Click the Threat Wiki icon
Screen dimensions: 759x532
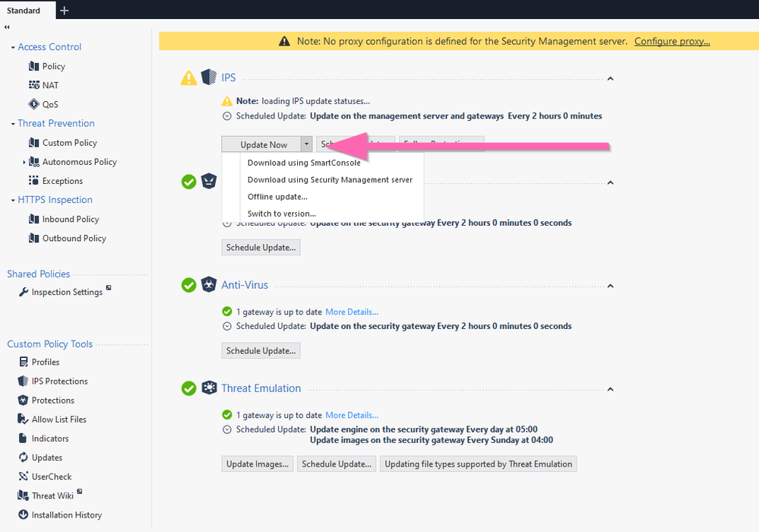tap(24, 496)
